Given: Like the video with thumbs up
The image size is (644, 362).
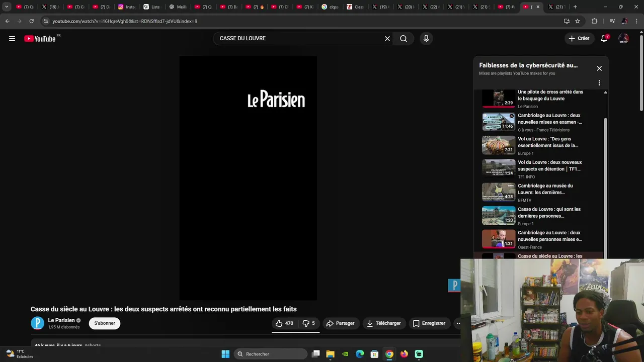Looking at the screenshot, I should tap(284, 323).
